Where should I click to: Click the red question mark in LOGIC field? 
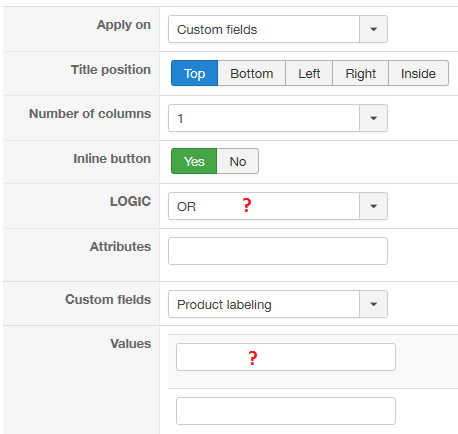(x=246, y=205)
